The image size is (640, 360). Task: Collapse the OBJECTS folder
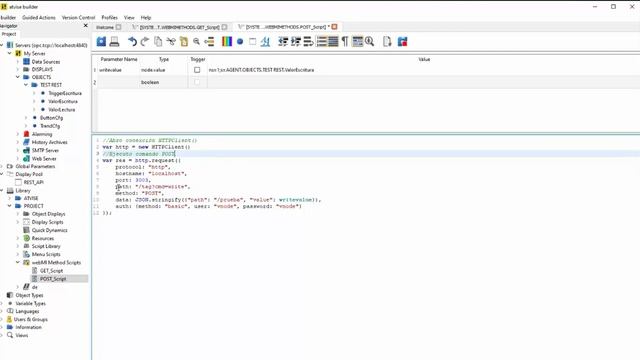(x=18, y=77)
